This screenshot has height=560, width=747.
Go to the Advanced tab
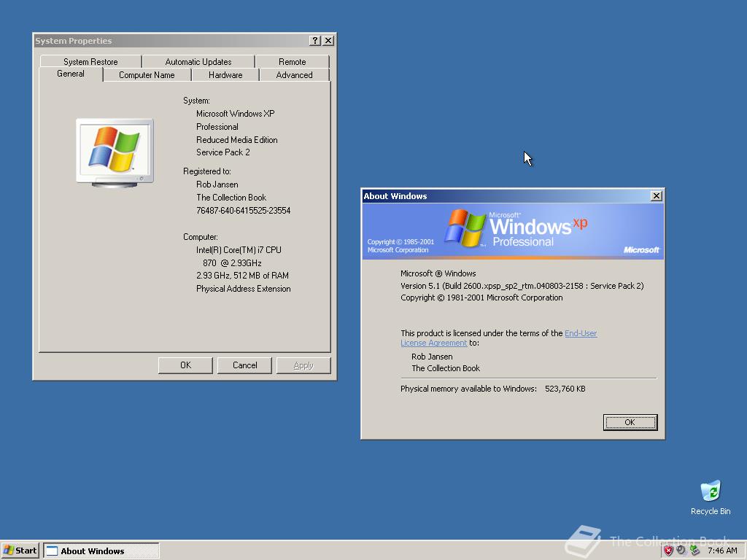pyautogui.click(x=295, y=75)
